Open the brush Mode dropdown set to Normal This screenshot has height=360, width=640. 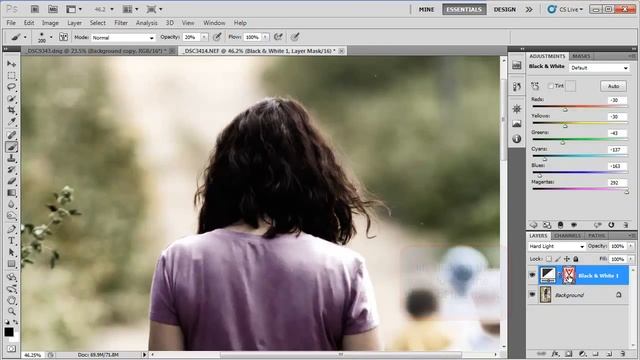click(123, 37)
